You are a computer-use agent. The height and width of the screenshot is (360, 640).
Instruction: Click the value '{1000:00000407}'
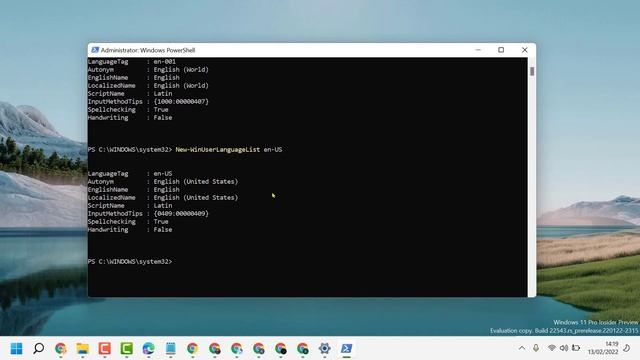[181, 102]
